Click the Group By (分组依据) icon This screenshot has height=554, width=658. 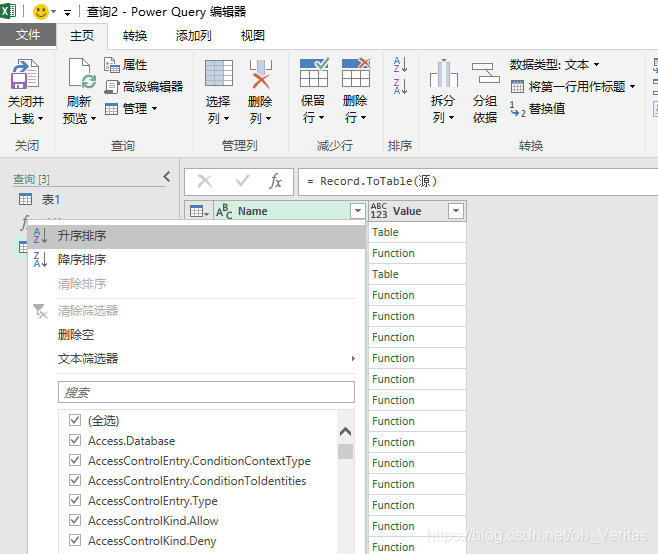point(486,73)
